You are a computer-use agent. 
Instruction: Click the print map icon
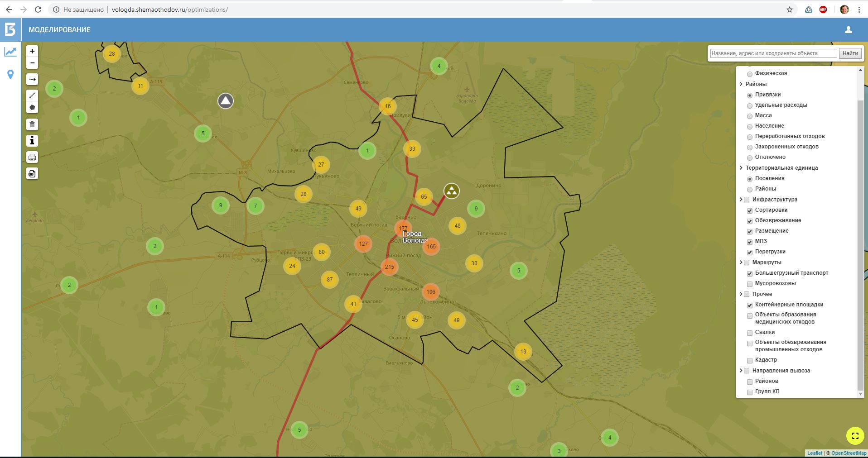(x=32, y=157)
